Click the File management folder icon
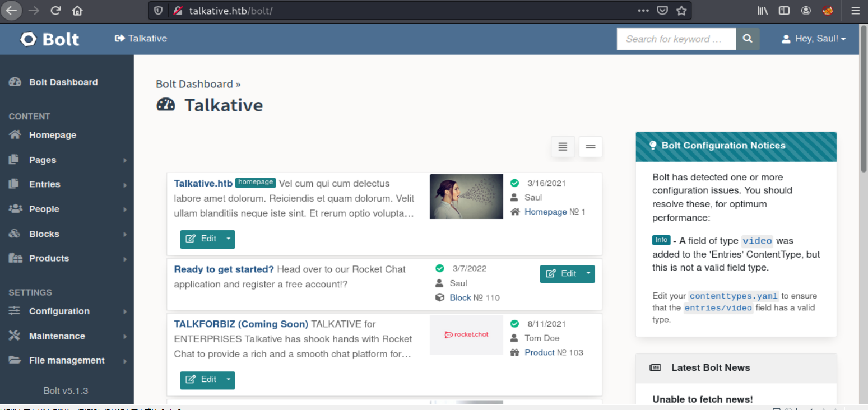This screenshot has width=868, height=410. coord(15,360)
